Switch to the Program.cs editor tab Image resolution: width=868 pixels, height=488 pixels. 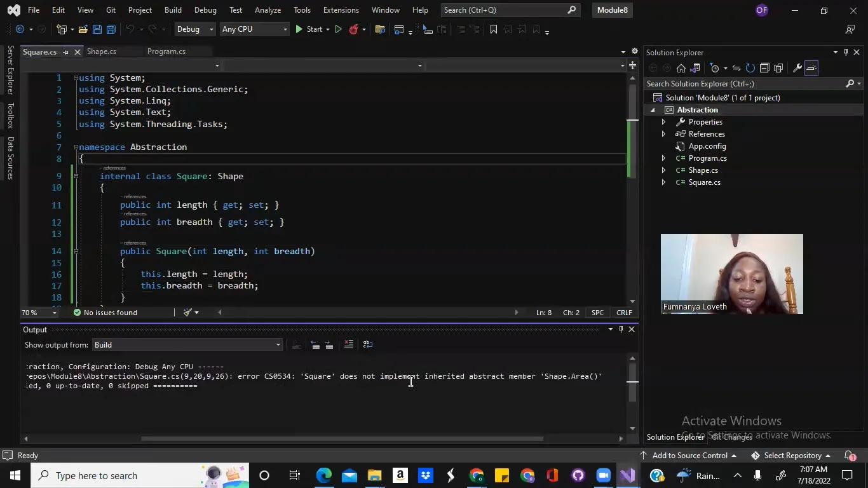[166, 51]
